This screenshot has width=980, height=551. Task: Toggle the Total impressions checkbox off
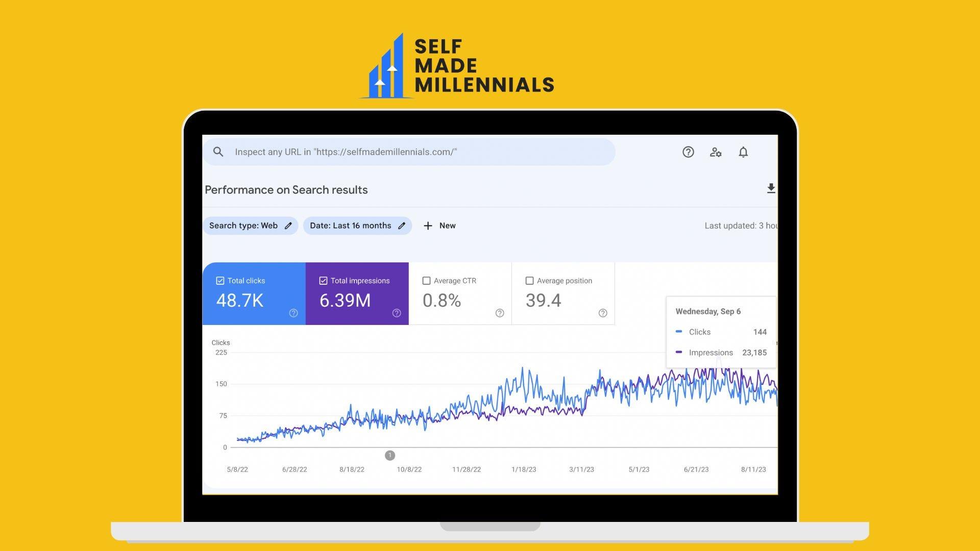(x=323, y=281)
